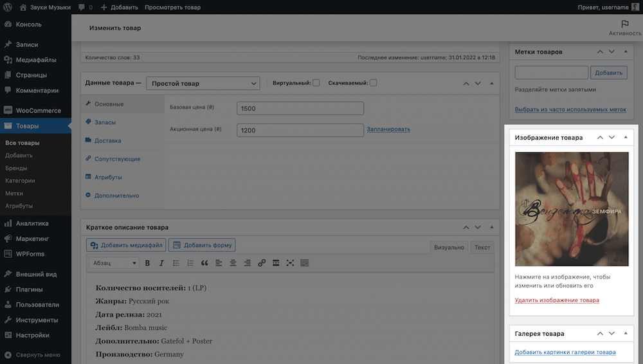Select the Дополнительно product data tab

point(123,196)
